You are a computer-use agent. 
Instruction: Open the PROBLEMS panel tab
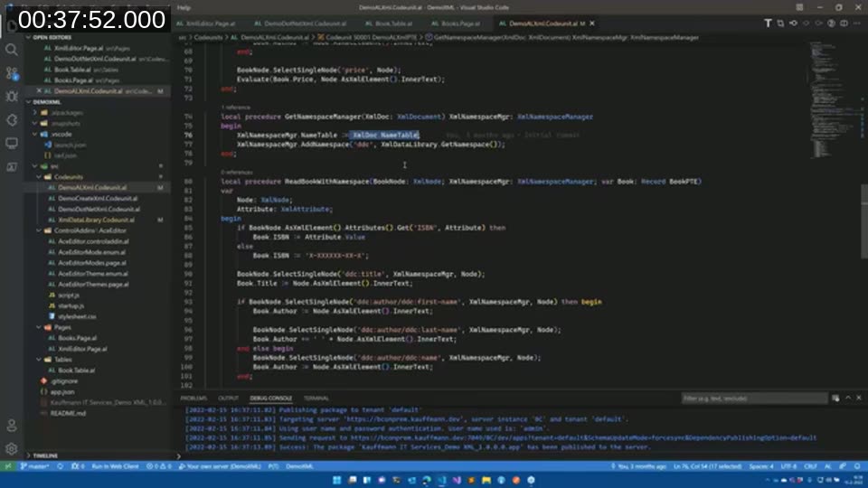pos(193,399)
